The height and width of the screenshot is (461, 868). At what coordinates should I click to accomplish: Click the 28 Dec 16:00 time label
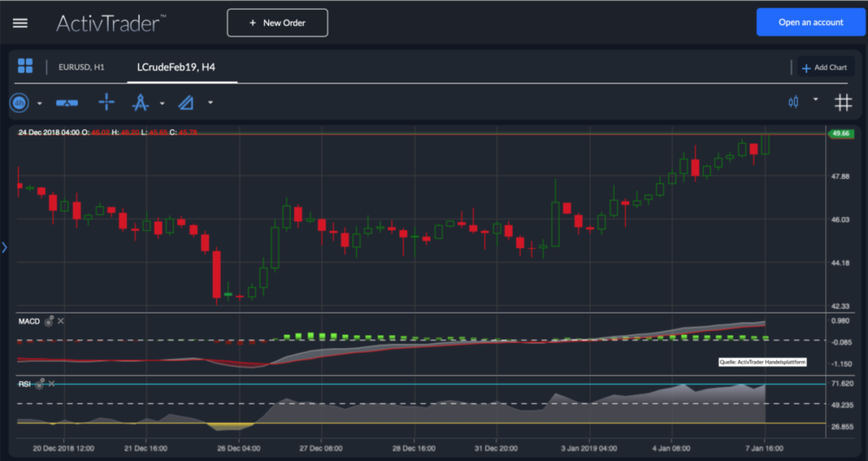(414, 448)
